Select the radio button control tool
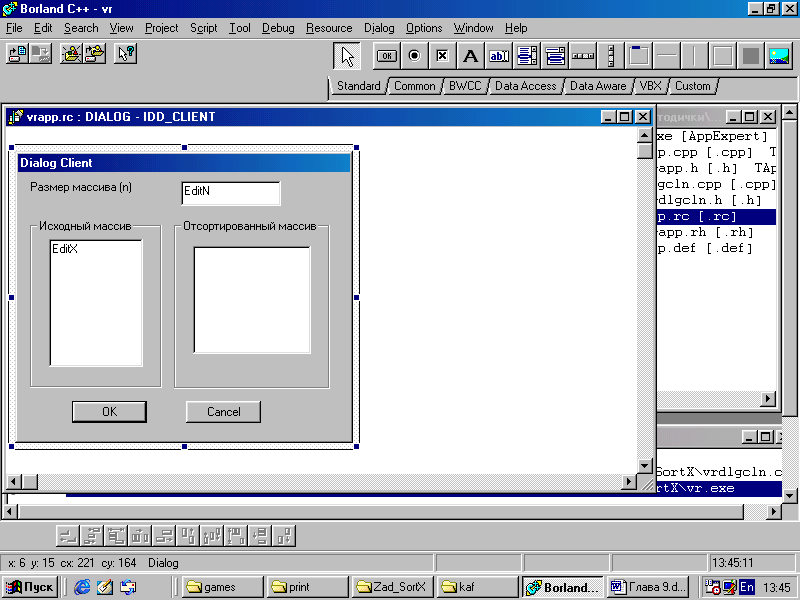Screen dimensions: 800x600 tap(414, 56)
